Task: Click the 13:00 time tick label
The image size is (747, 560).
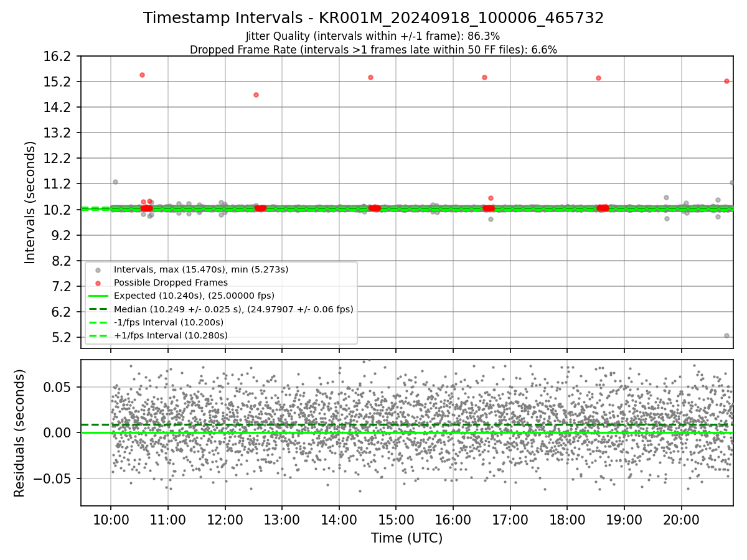Action: tap(282, 520)
